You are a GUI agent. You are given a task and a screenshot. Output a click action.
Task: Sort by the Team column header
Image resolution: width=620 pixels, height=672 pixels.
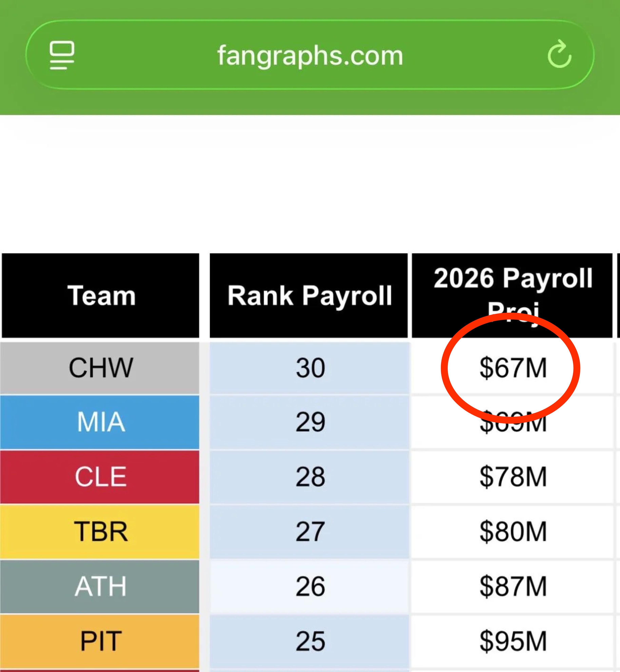101,296
